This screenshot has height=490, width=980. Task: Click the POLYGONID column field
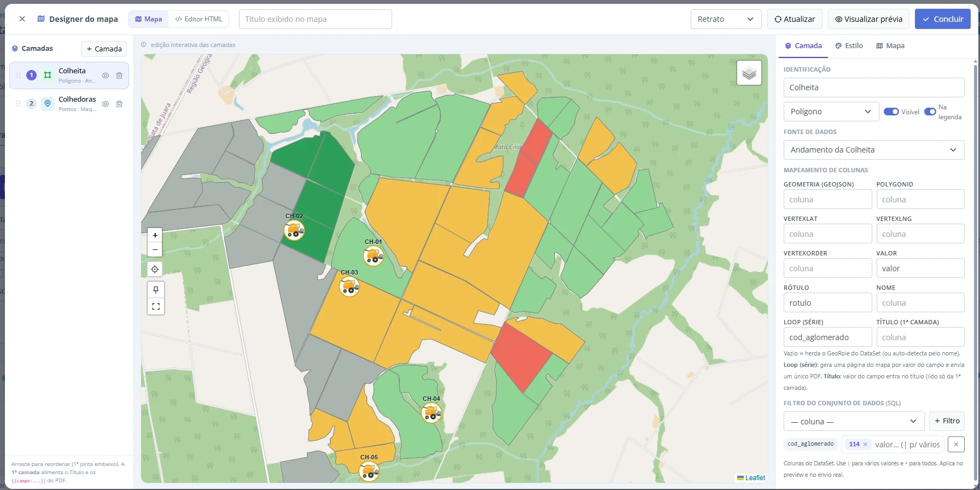(920, 200)
